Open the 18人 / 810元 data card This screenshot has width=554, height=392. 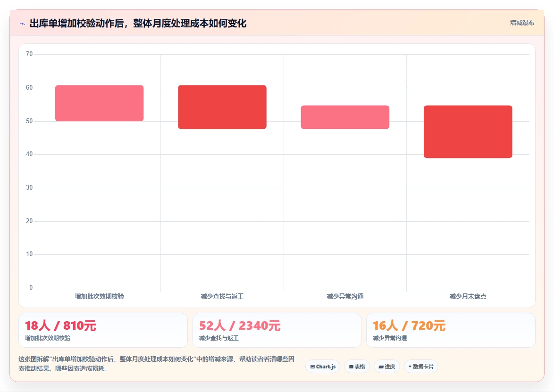tap(103, 330)
